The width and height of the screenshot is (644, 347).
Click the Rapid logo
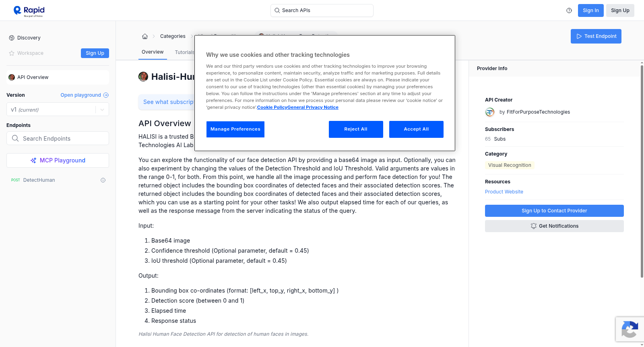tap(29, 11)
